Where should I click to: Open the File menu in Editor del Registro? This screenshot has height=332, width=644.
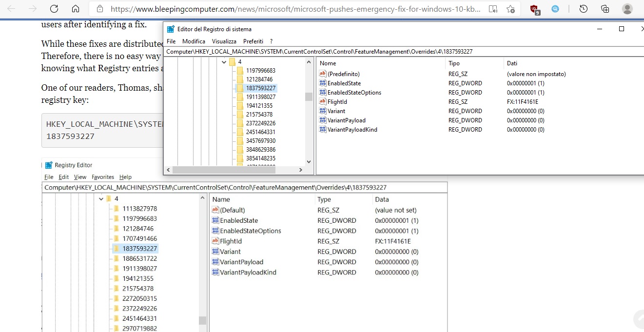[171, 41]
